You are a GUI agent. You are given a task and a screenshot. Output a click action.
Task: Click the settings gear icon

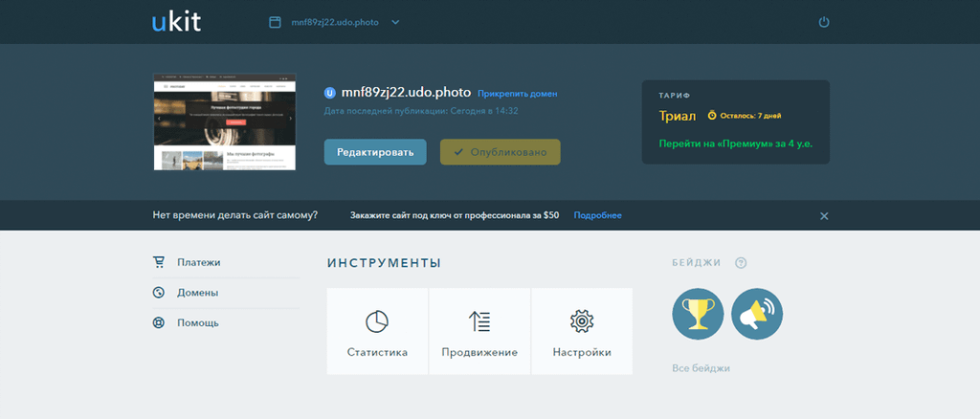582,321
